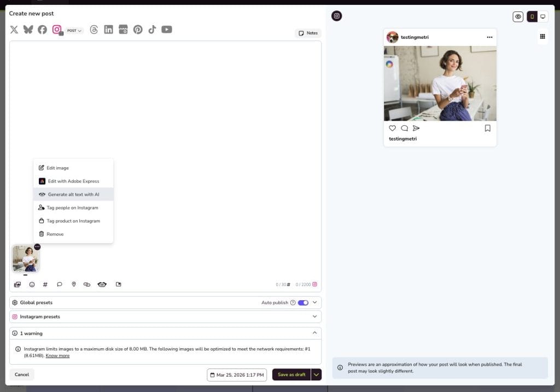This screenshot has height=392, width=560.
Task: Add a location with the pin icon
Action: 74,284
